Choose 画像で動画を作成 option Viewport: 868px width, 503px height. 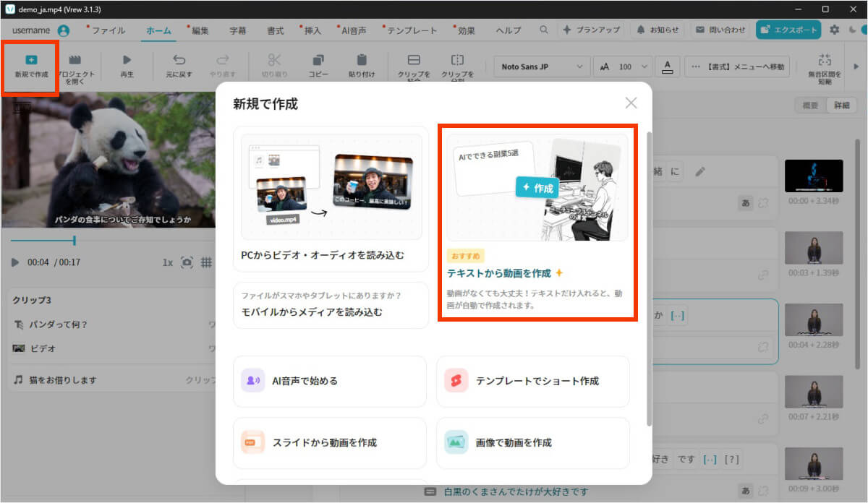click(x=533, y=442)
